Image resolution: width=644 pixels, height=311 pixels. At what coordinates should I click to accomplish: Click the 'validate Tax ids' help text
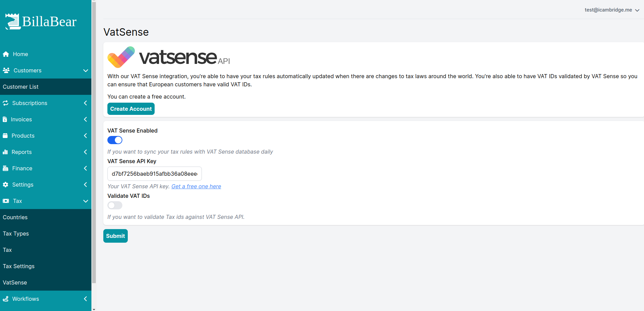pos(176,217)
